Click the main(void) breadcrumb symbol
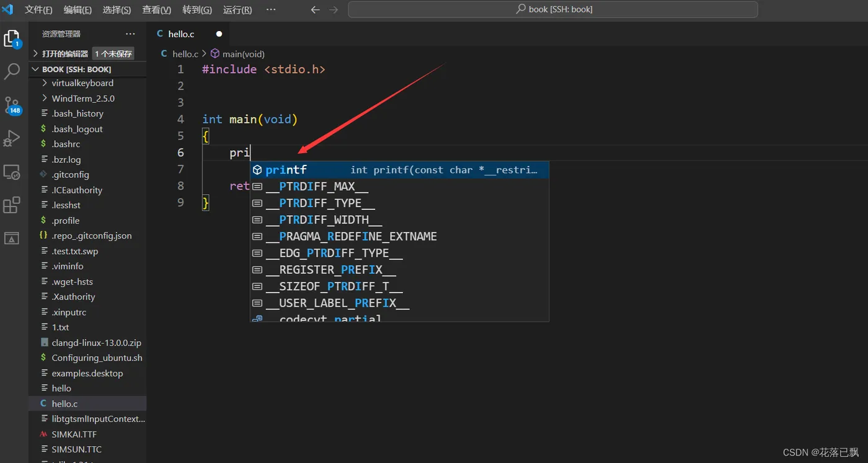Screen dimensions: 868x463 click(x=237, y=54)
